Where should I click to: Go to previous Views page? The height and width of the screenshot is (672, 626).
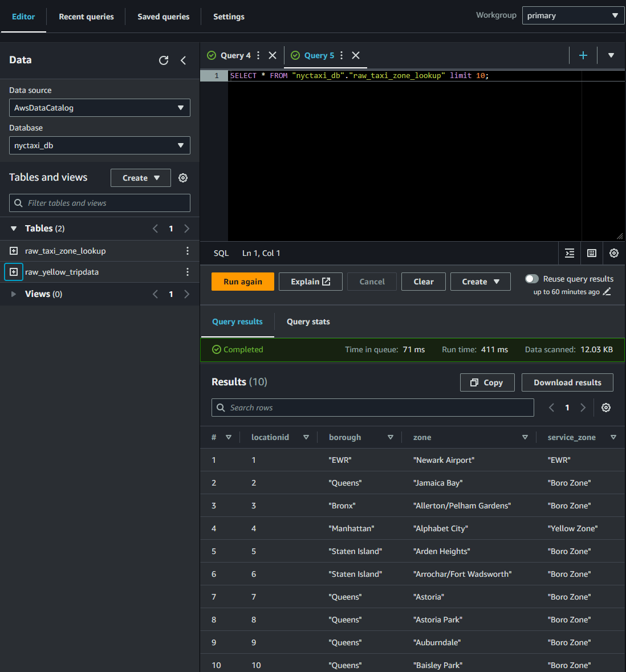(155, 294)
